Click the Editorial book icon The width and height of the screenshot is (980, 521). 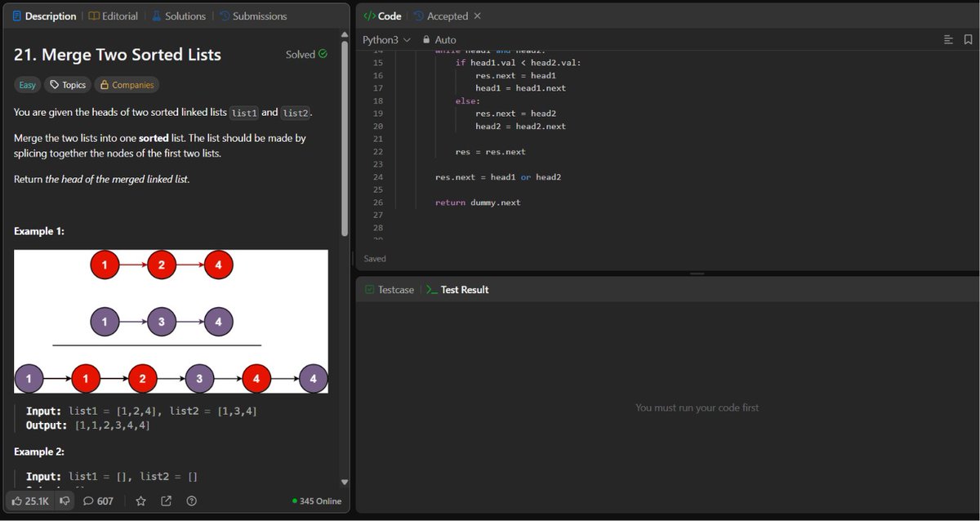[x=94, y=16]
